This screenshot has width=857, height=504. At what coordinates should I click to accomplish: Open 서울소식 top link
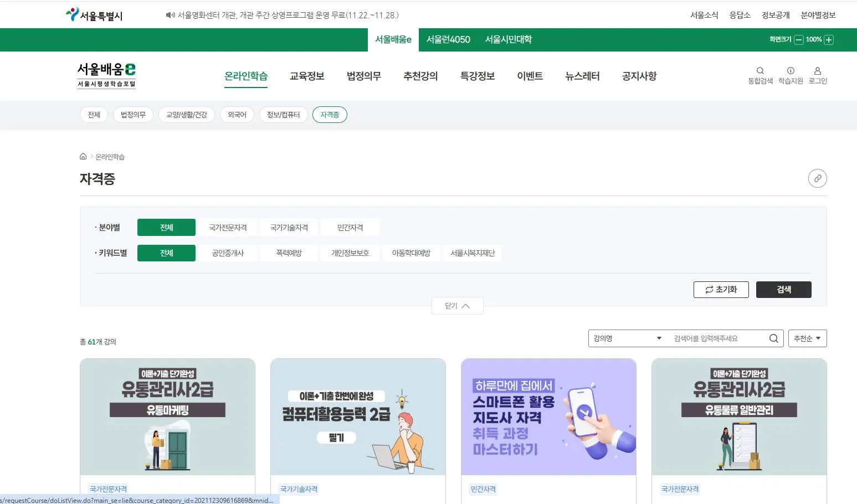(704, 15)
